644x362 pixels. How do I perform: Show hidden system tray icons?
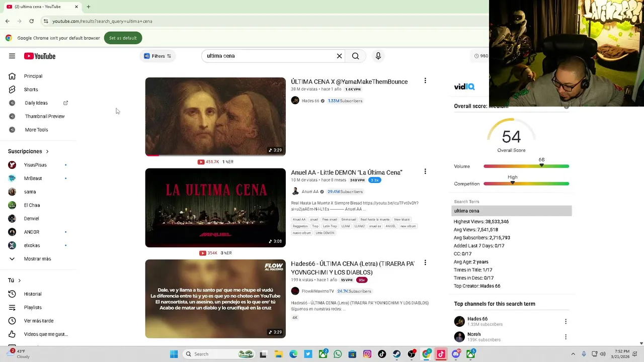pos(573,354)
